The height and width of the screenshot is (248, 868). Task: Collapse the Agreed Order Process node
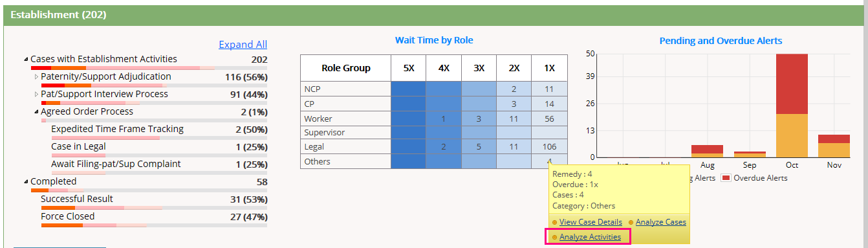click(36, 112)
